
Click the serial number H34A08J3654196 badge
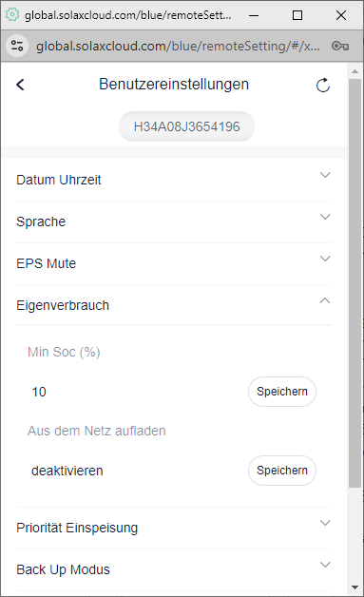[x=186, y=126]
